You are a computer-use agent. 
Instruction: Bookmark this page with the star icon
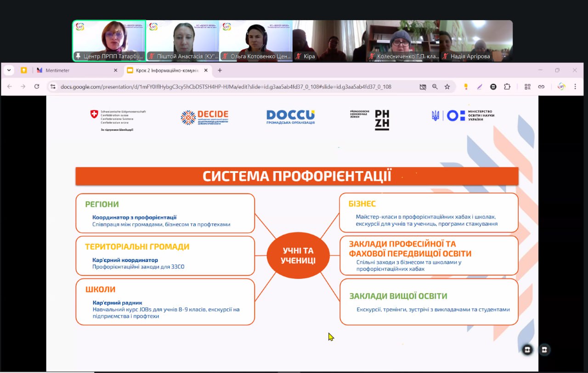pyautogui.click(x=447, y=86)
